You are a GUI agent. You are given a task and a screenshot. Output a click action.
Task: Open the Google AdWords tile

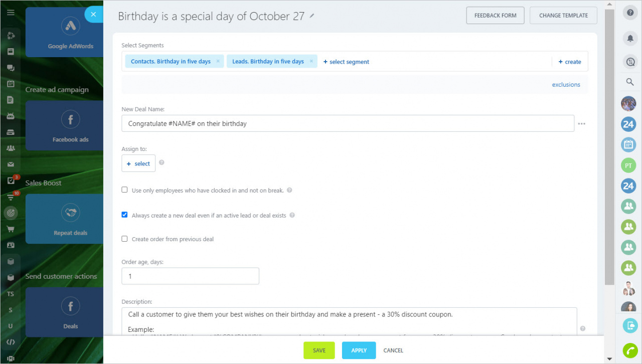point(71,33)
